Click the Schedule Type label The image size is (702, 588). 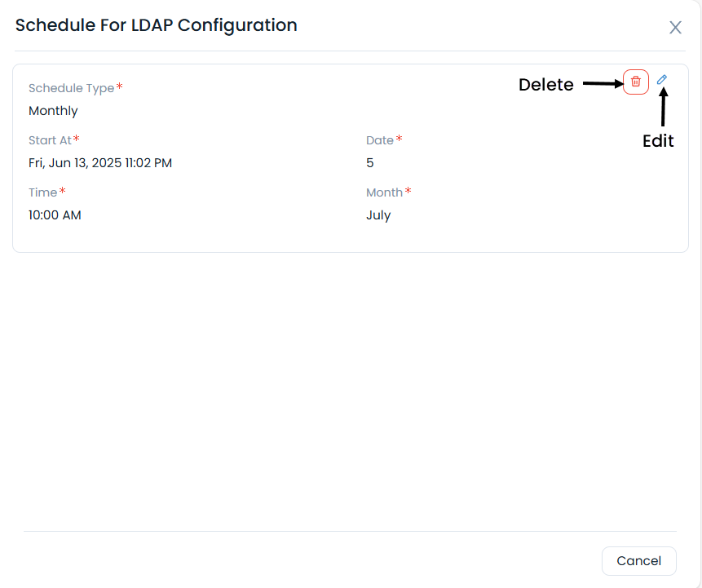pyautogui.click(x=72, y=88)
